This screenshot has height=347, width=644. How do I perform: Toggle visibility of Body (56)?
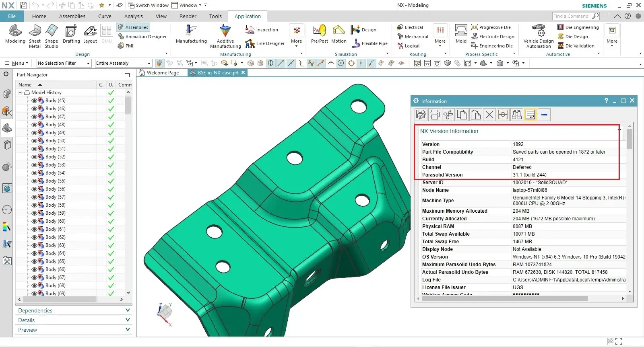point(34,189)
